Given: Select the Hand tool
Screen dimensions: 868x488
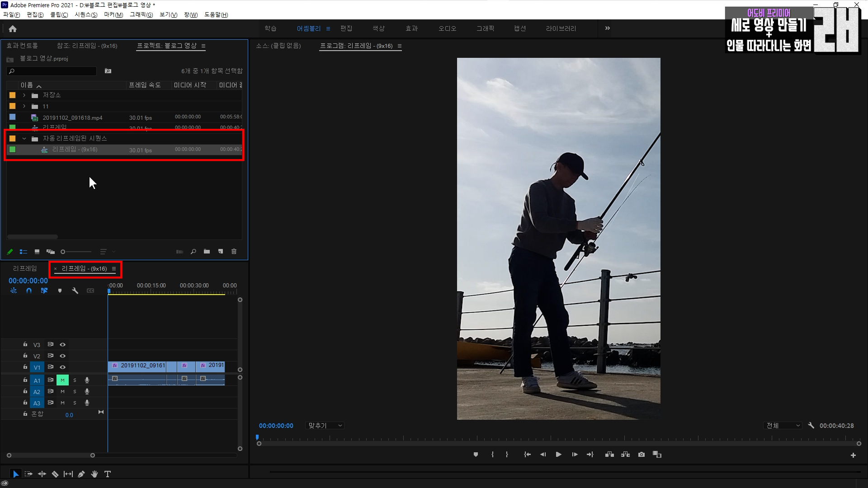Looking at the screenshot, I should click(x=94, y=474).
